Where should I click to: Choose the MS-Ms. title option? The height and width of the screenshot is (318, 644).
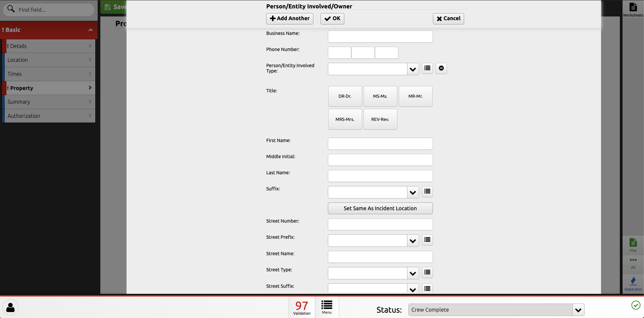coord(380,96)
